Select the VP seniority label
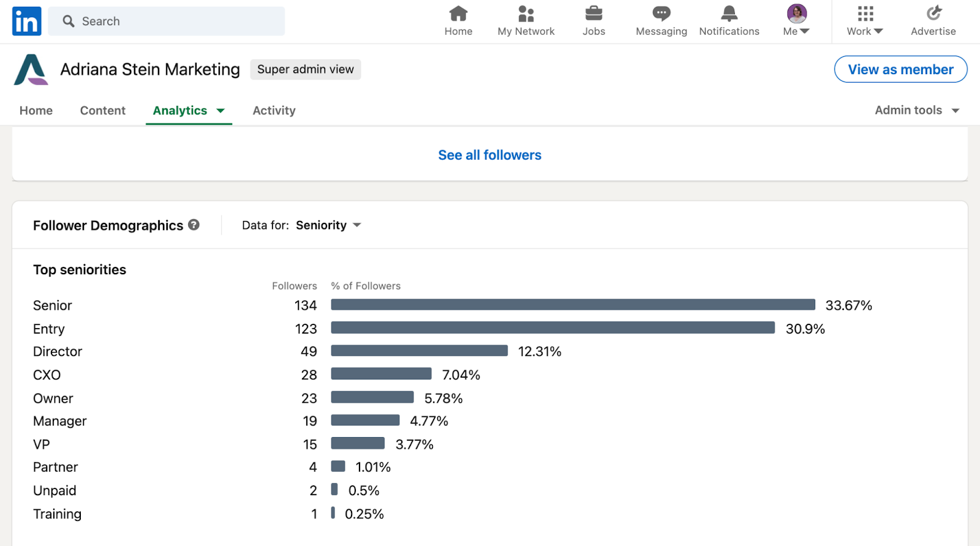 (x=42, y=444)
